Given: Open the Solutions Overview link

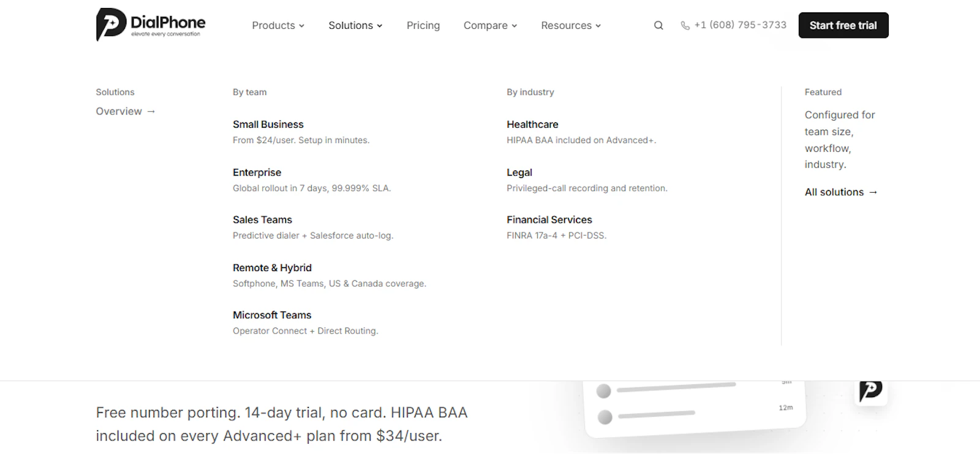Looking at the screenshot, I should pyautogui.click(x=126, y=111).
